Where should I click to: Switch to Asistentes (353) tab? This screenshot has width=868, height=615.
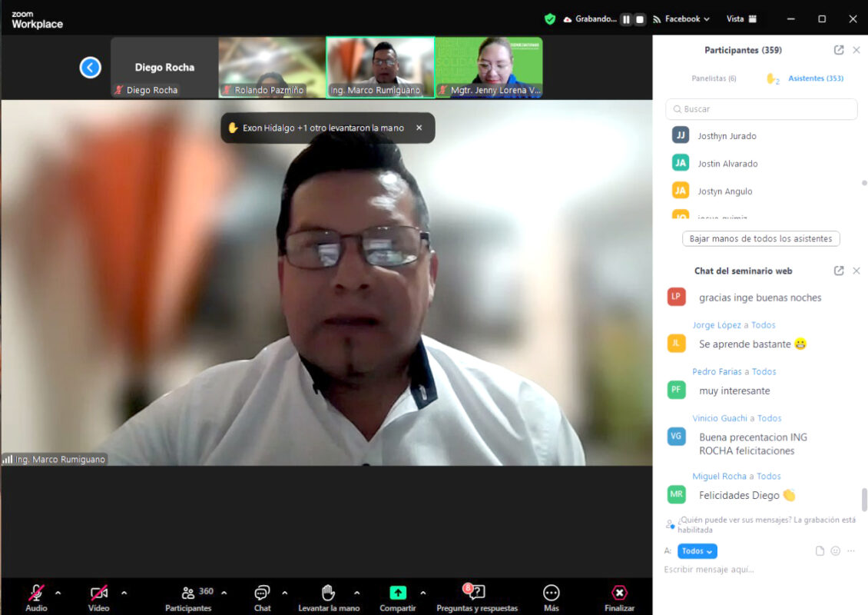(816, 78)
